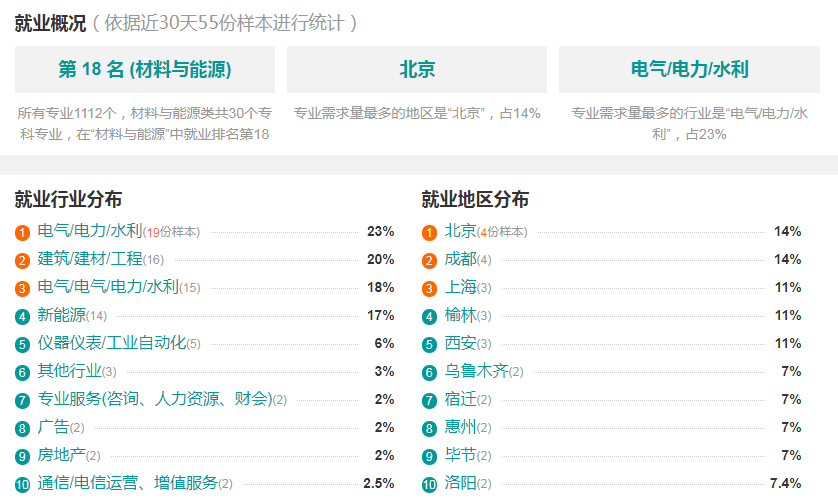Click the orange rank 2 badge beside 建筑/建材/工程

click(x=22, y=261)
